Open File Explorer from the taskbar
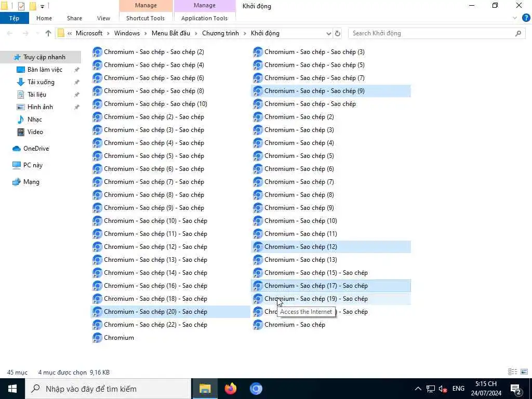Screen dimensions: 532x399 point(205,389)
